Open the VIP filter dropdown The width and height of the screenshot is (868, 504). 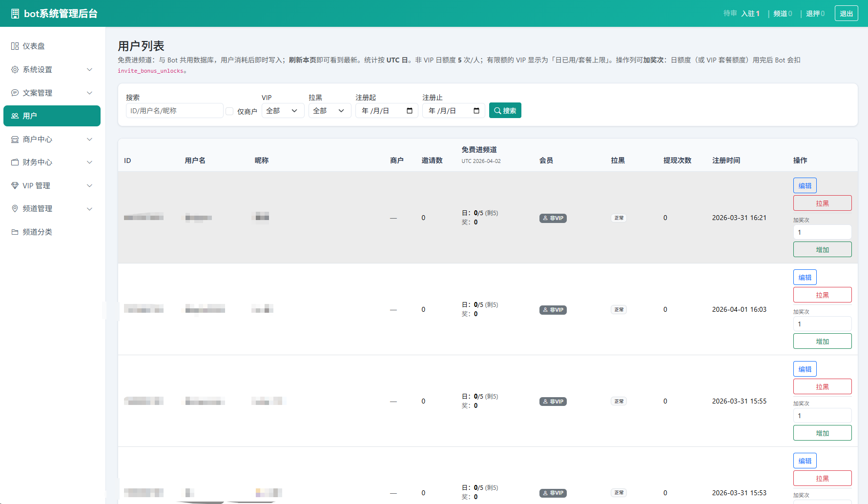tap(283, 111)
